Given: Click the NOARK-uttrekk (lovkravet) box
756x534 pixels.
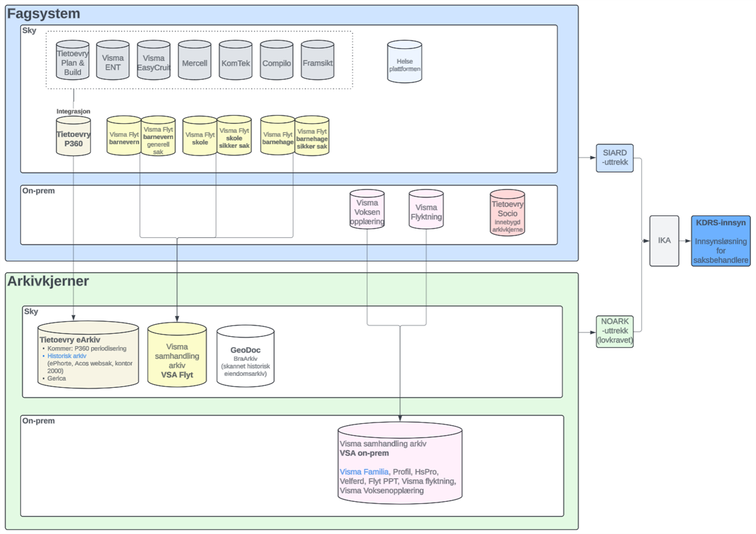Looking at the screenshot, I should (614, 332).
